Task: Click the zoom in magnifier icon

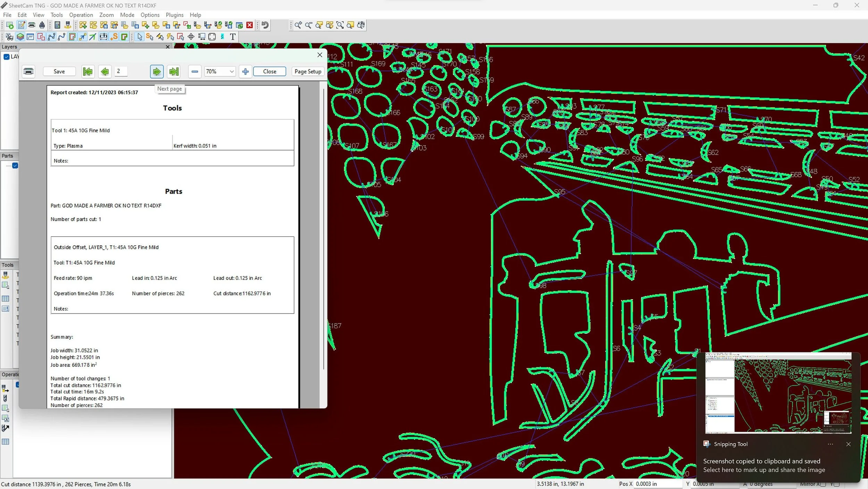Action: click(x=298, y=25)
